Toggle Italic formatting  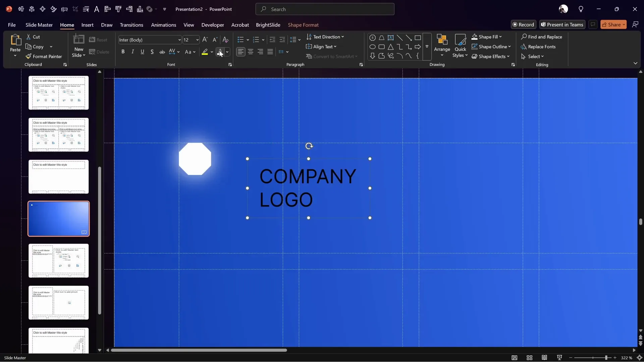pos(132,52)
